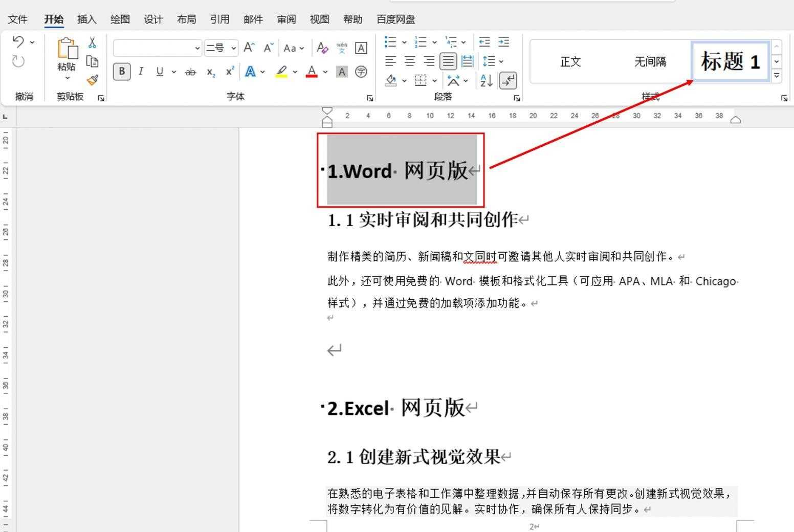Select the 正文 style
This screenshot has width=794, height=532.
click(x=570, y=62)
